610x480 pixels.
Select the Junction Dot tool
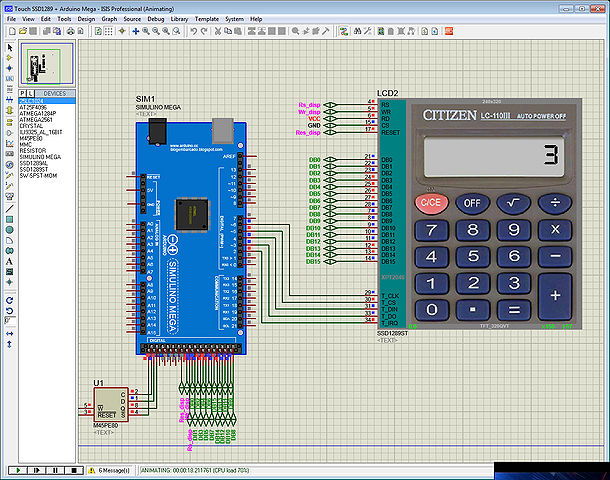click(x=10, y=68)
